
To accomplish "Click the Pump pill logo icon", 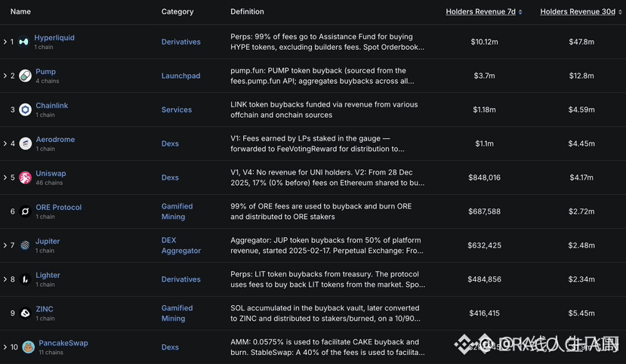I will (x=25, y=76).
